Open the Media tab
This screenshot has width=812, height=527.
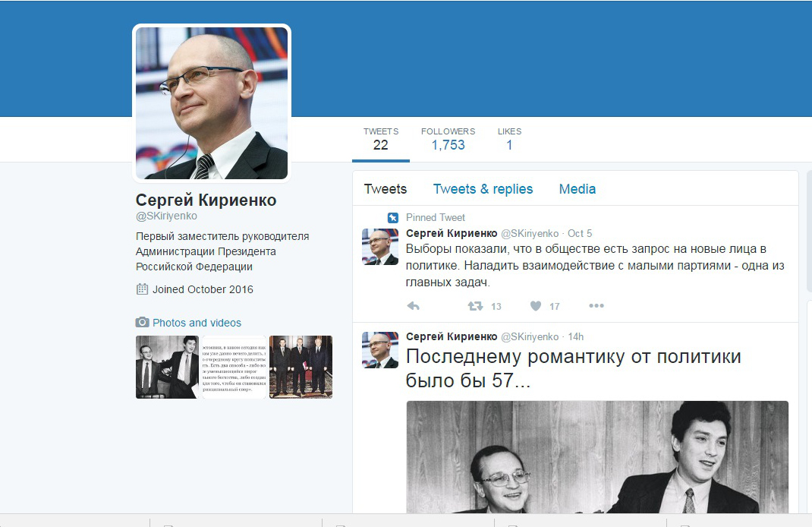[x=577, y=189]
